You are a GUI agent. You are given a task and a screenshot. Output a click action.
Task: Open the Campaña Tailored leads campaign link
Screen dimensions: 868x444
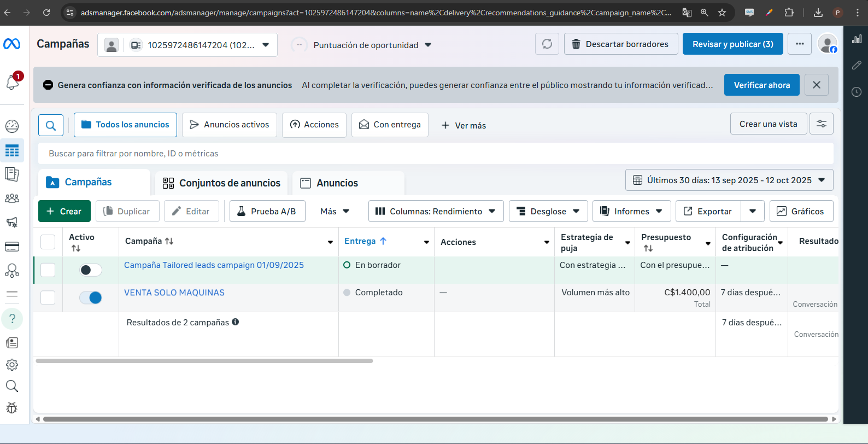(x=214, y=265)
